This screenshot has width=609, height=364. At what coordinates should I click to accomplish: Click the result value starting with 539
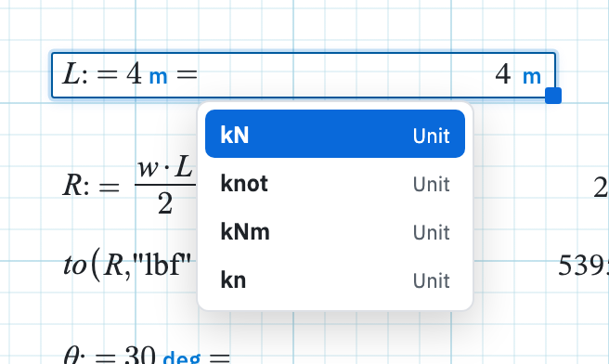[583, 266]
